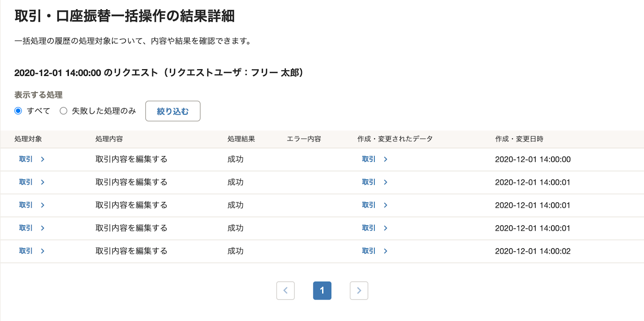Click the 処理内容 column header
This screenshot has width=644, height=321.
pos(109,139)
